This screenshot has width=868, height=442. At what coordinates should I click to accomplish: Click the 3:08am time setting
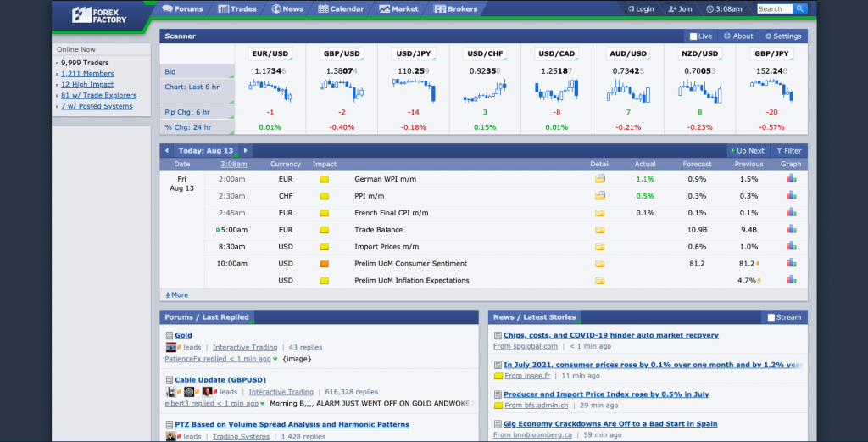click(725, 8)
